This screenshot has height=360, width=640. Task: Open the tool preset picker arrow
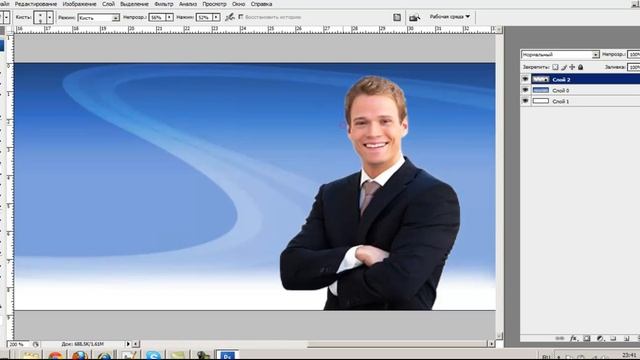(x=7, y=18)
